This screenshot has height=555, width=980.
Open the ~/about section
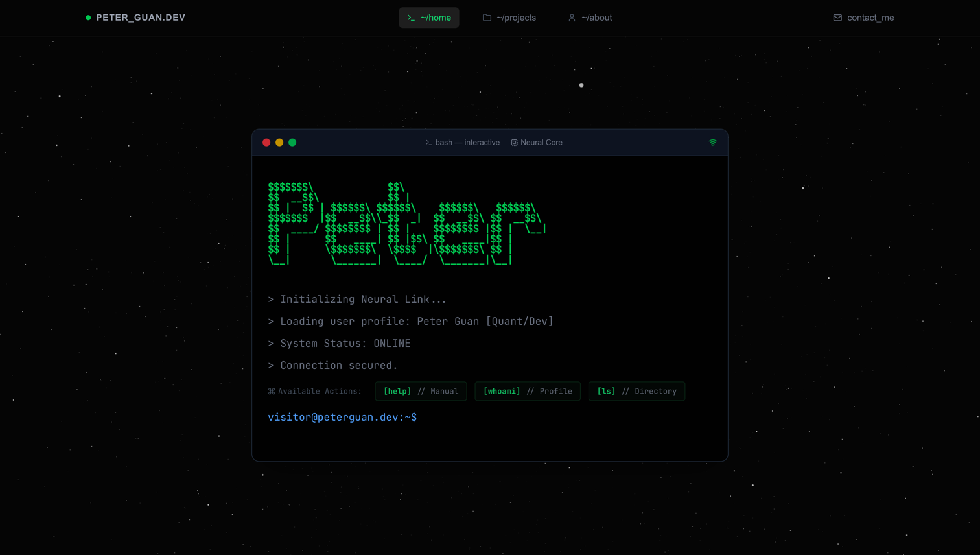(590, 18)
